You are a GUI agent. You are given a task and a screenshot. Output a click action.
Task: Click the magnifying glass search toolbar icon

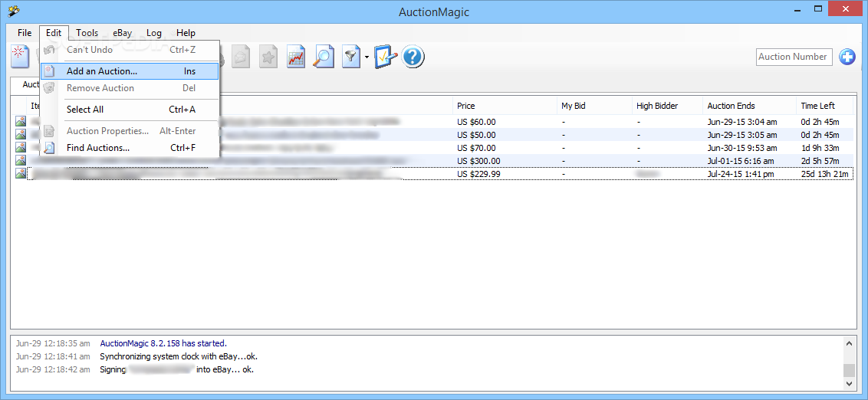324,57
